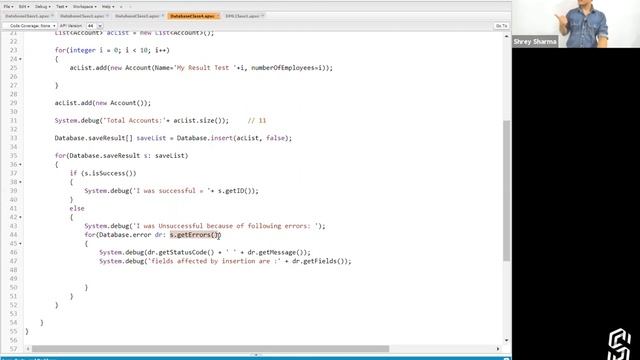Click the editor scroll-up arrow
The width and height of the screenshot is (640, 360).
pyautogui.click(x=507, y=36)
